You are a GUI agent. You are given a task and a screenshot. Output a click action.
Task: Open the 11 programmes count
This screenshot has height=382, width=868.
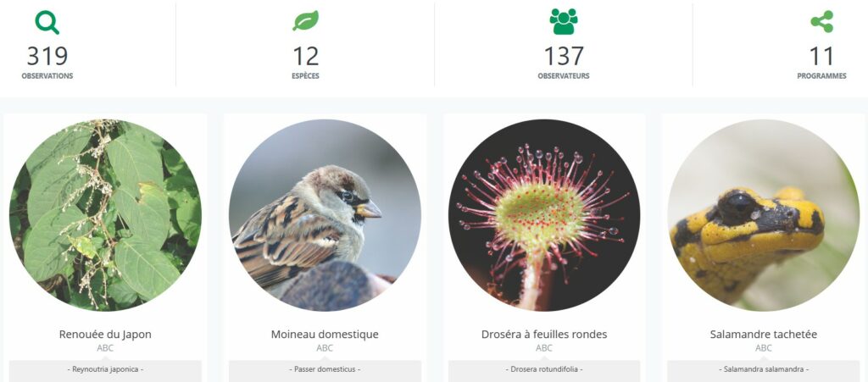click(821, 57)
